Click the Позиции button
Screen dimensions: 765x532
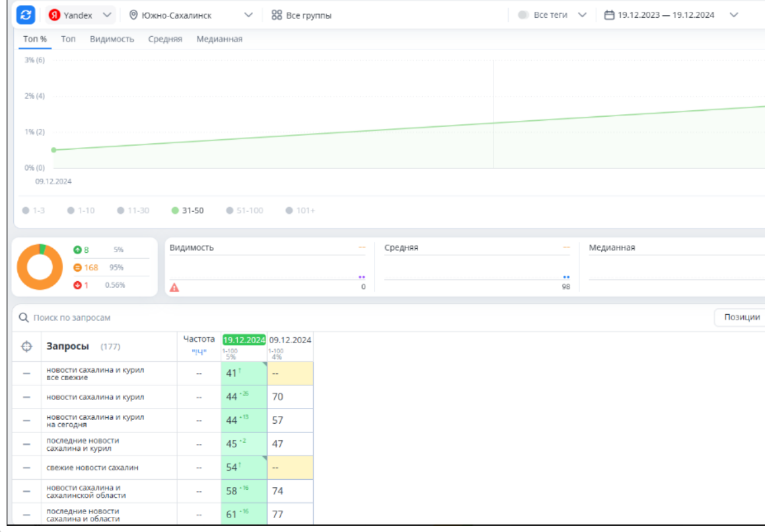(x=741, y=317)
